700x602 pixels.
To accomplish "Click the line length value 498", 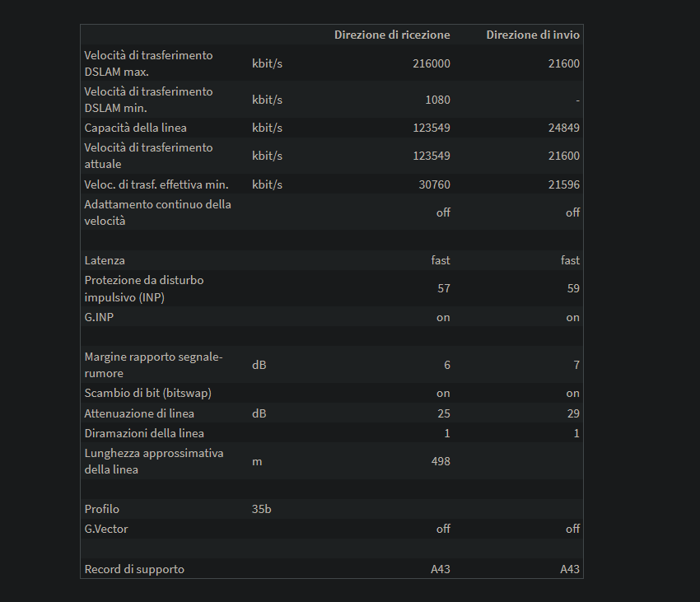I will (x=441, y=461).
